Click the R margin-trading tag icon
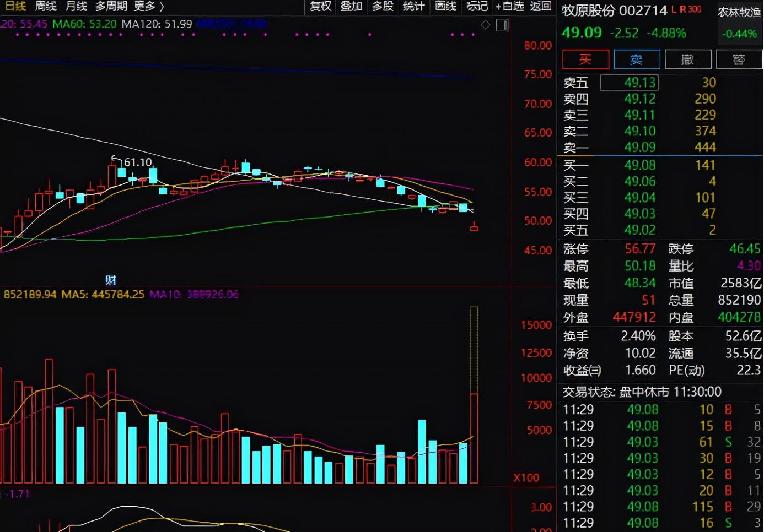764x532 pixels. click(682, 9)
